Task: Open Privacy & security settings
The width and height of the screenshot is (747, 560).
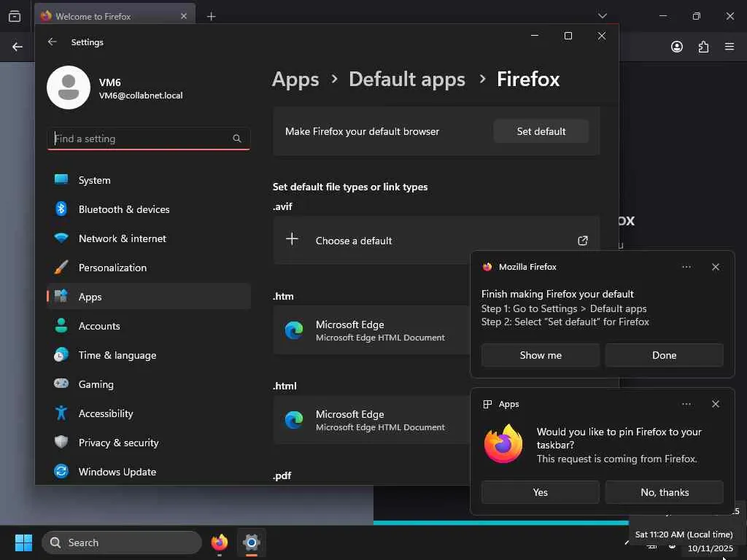Action: (149, 443)
